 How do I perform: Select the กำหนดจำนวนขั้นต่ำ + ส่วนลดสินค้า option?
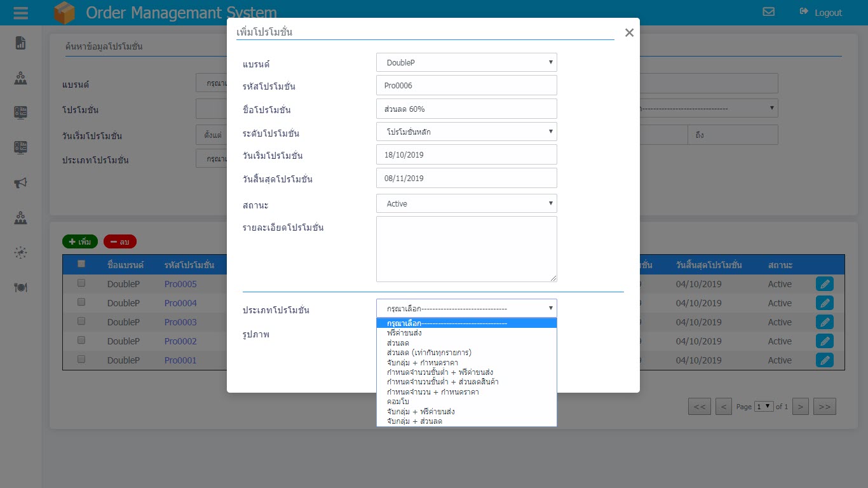tap(466, 382)
